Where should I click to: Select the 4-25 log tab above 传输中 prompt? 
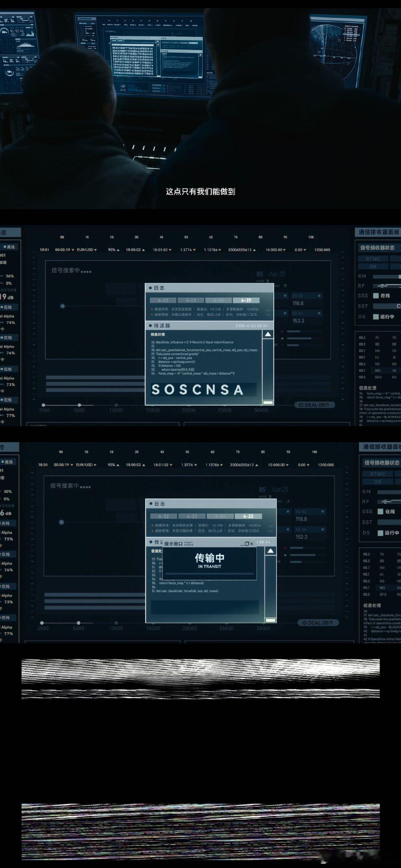(248, 516)
